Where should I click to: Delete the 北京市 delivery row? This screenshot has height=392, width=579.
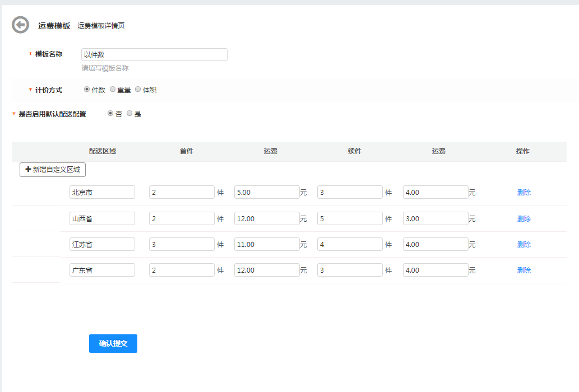tap(524, 193)
